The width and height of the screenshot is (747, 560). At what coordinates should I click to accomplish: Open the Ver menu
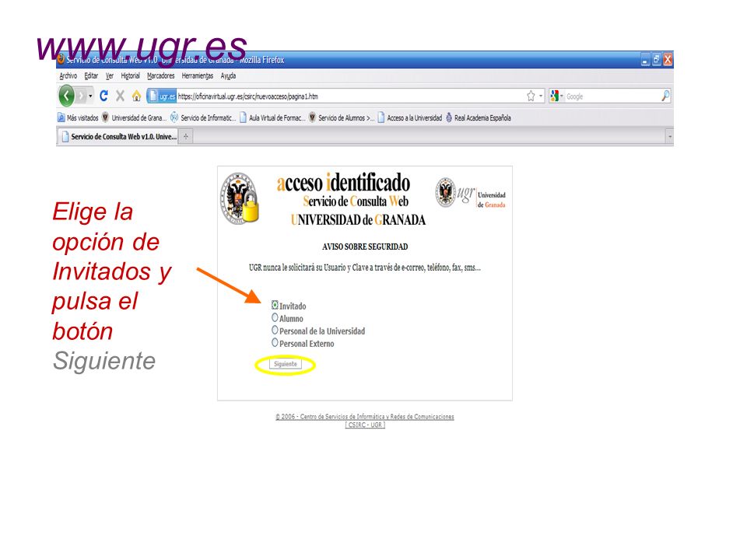[x=110, y=75]
